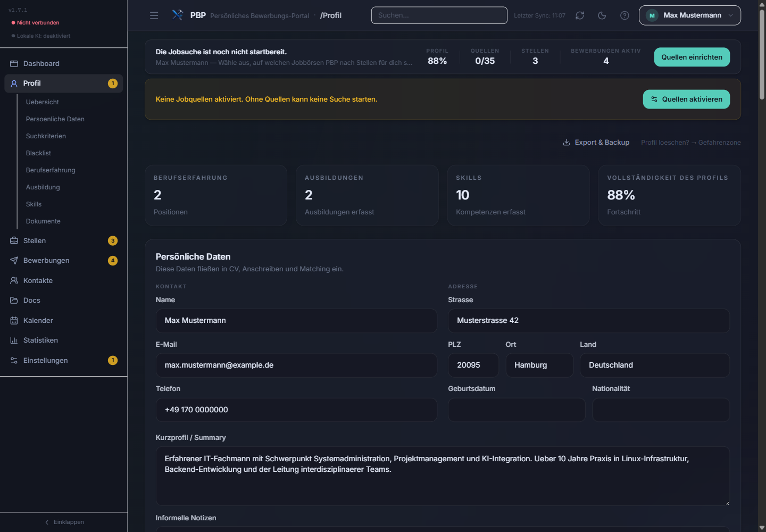The height and width of the screenshot is (532, 766).
Task: Click the Einstellungen badge showing 1
Action: [113, 360]
